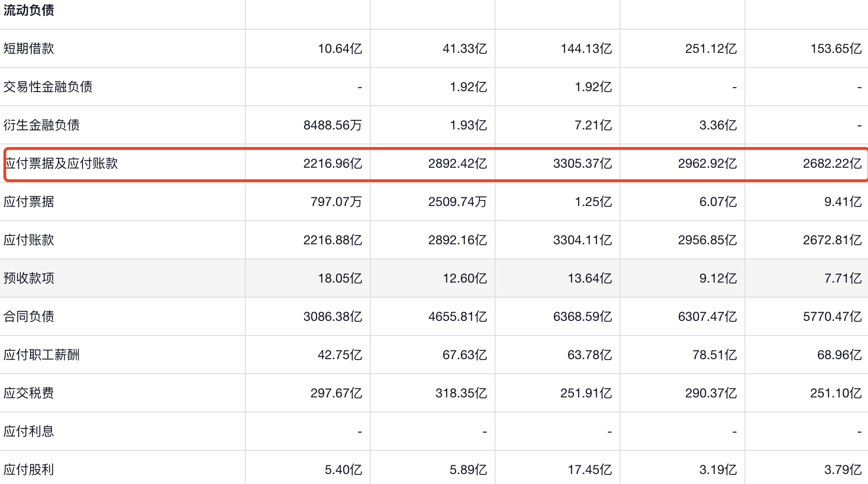Select the 2672.81亿 accounts payable cell
Viewport: 868px width, 484px height.
coord(832,240)
